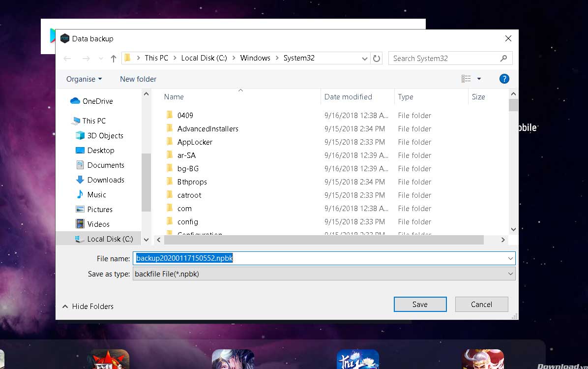This screenshot has height=369, width=588.
Task: Open the Music folder in sidebar
Action: [96, 195]
